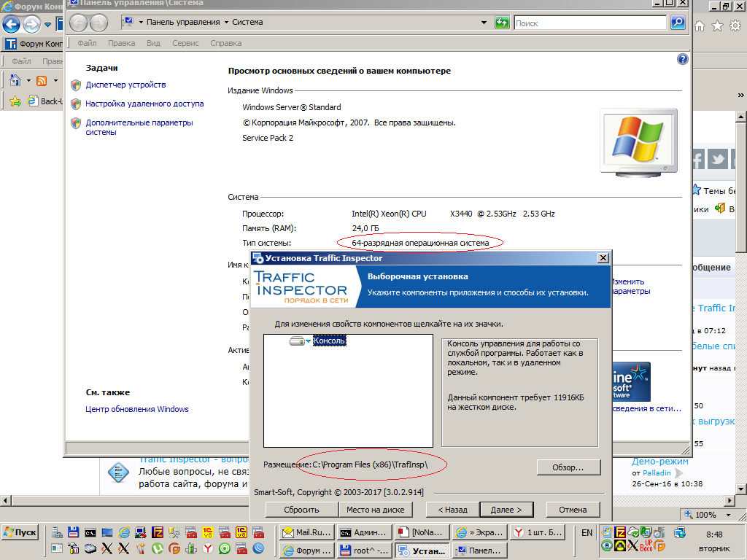This screenshot has width=747, height=560.
Task: Click the Далее > button in the installer
Action: [x=506, y=510]
